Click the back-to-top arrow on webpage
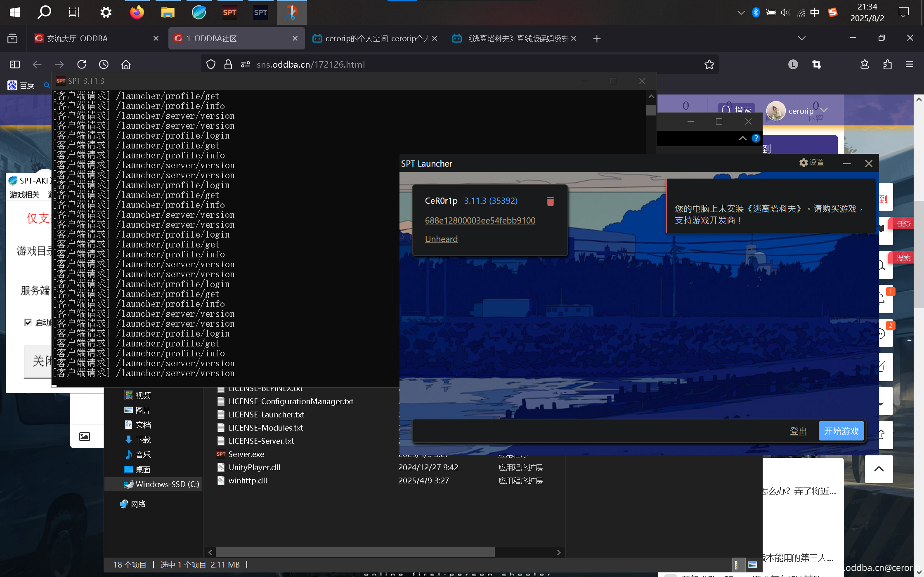The width and height of the screenshot is (924, 577). (879, 469)
